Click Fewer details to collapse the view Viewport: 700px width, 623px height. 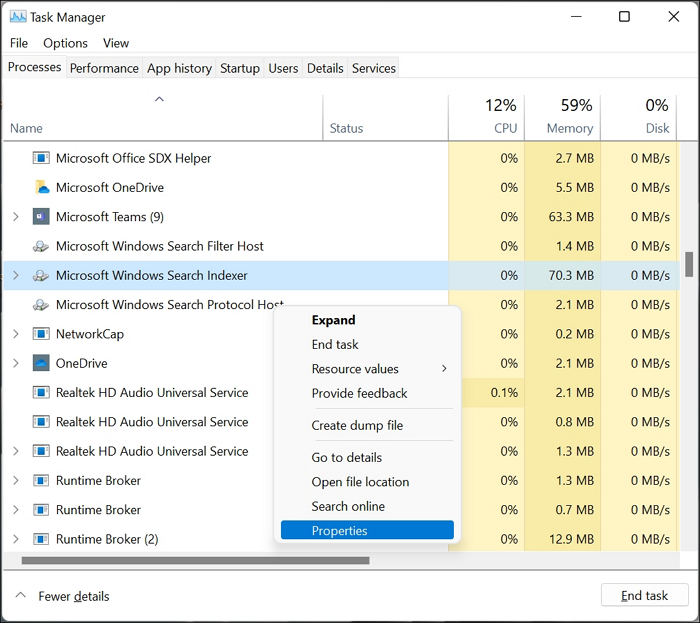tap(62, 596)
